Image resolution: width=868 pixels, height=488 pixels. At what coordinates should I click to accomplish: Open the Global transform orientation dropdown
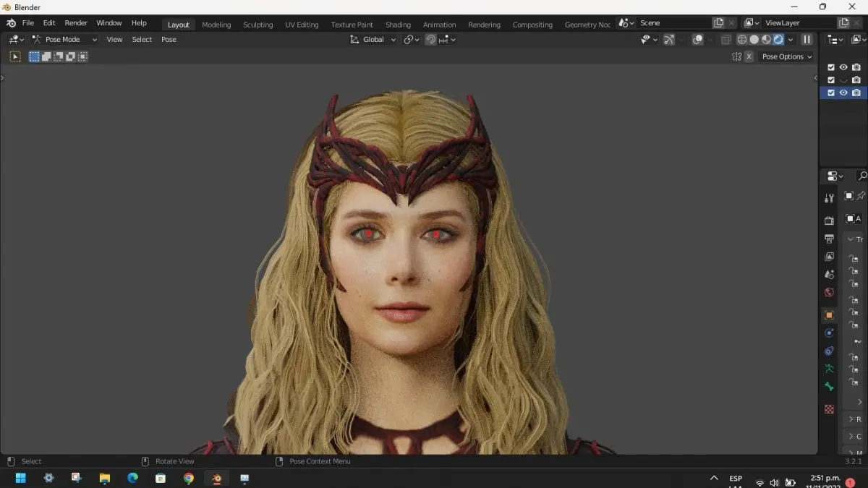tap(373, 40)
